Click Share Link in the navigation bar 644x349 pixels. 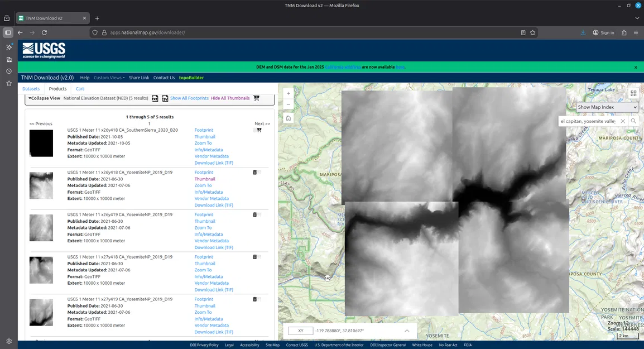[139, 78]
